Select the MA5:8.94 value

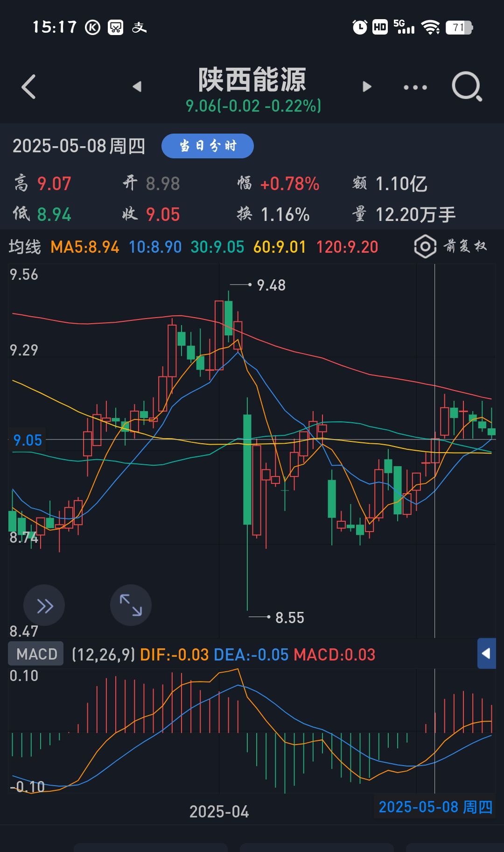pos(85,247)
